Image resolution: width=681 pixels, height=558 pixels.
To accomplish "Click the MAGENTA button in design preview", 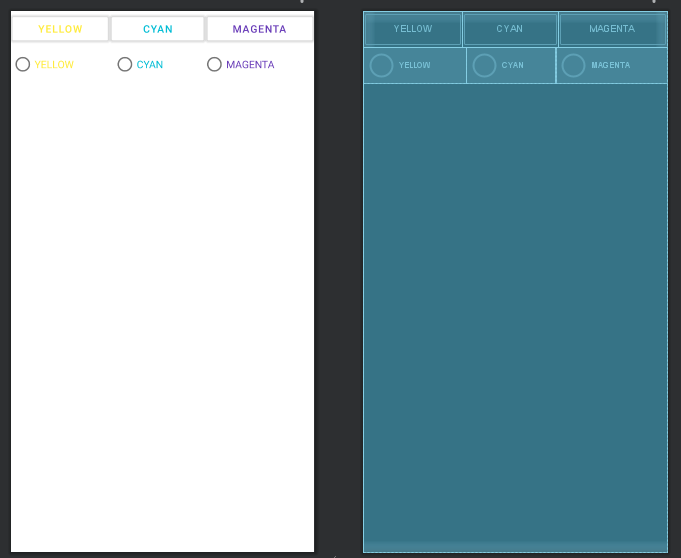I will [x=260, y=29].
